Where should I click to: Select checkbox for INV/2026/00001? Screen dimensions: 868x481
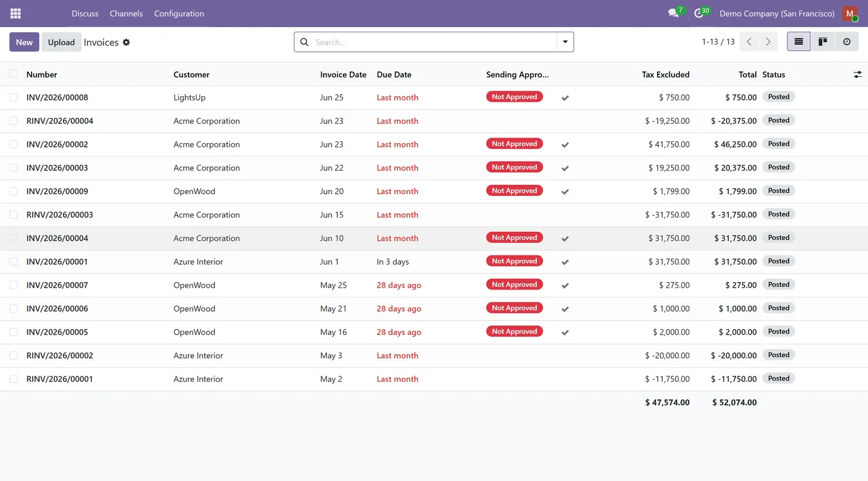tap(14, 262)
